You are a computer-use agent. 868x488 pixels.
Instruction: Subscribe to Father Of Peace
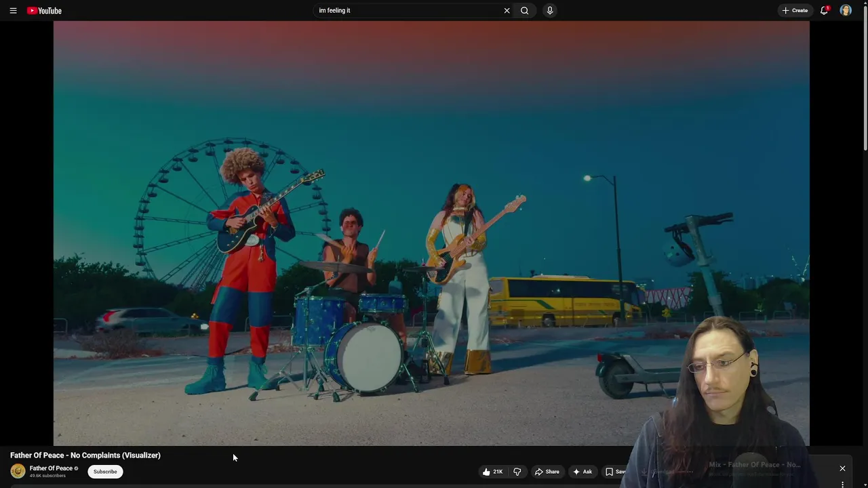(105, 472)
